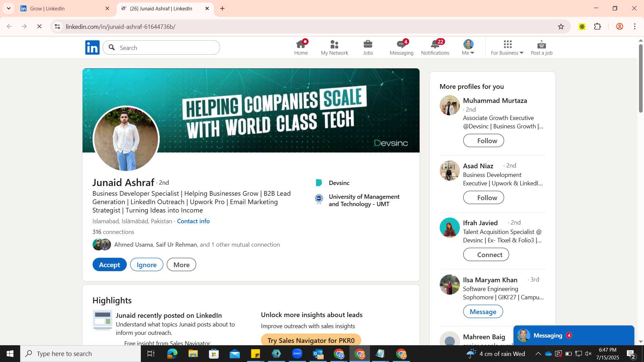Ignore Junaid Ashraf's connection request
The image size is (644, 362).
point(147,265)
